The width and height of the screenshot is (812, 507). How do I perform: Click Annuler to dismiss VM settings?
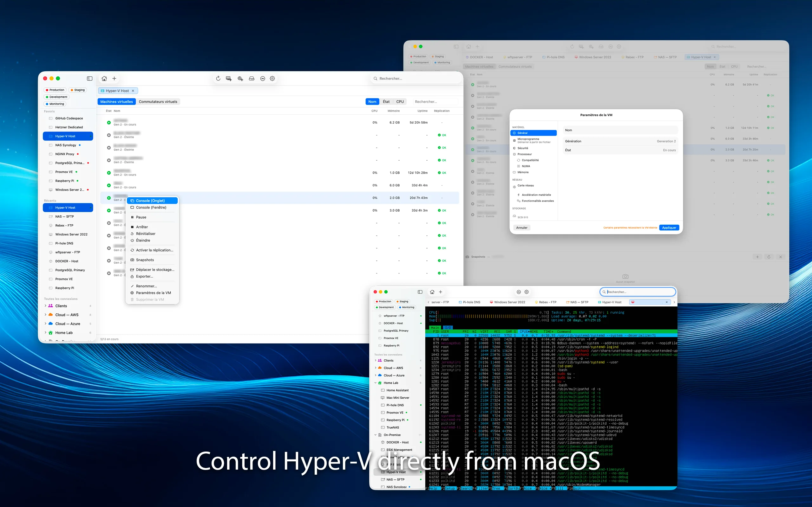point(521,227)
